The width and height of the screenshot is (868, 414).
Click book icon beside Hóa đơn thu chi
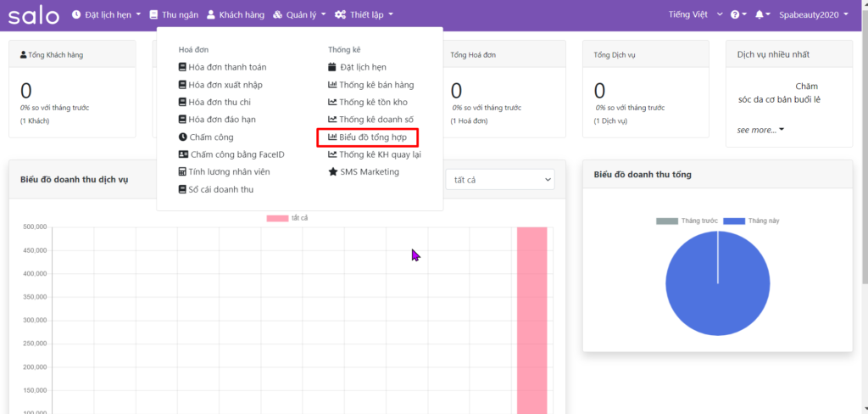pos(183,102)
